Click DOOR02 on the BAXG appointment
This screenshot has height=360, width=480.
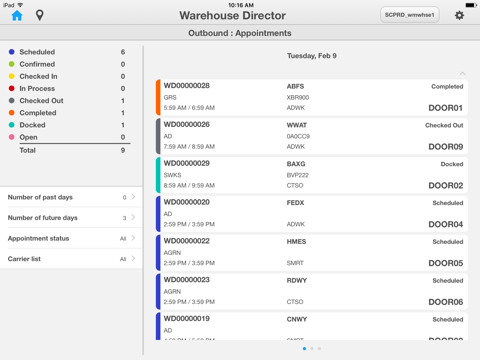click(x=446, y=186)
